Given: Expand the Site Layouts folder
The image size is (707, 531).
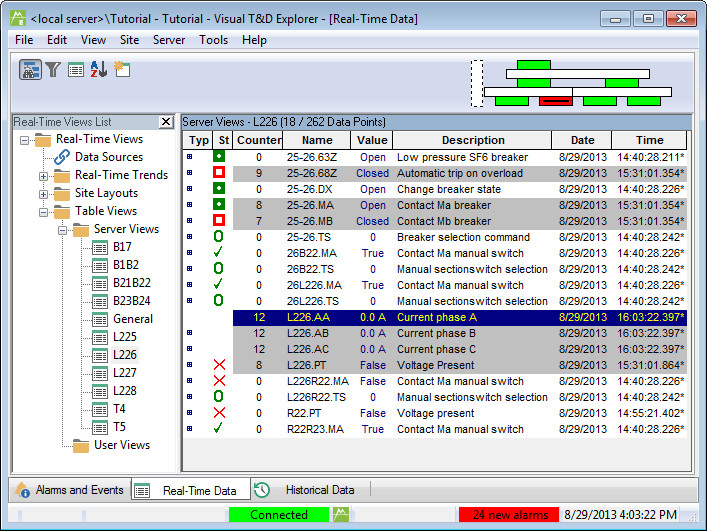Looking at the screenshot, I should [x=43, y=194].
